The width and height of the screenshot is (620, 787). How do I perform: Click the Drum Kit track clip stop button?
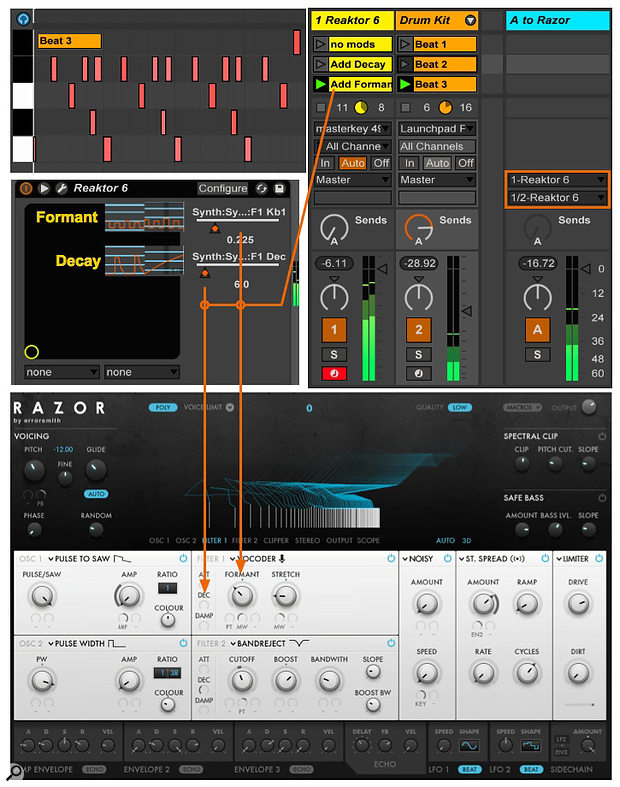405,107
